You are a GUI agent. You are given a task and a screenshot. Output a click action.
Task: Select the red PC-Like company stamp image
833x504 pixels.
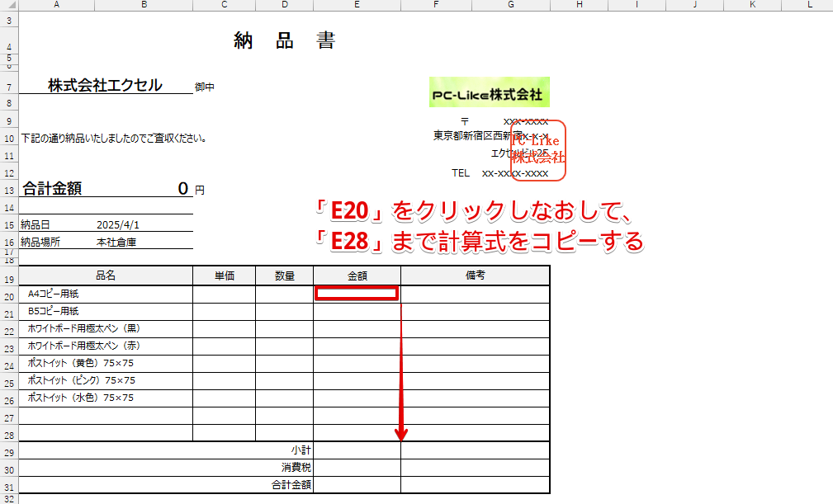pyautogui.click(x=537, y=150)
